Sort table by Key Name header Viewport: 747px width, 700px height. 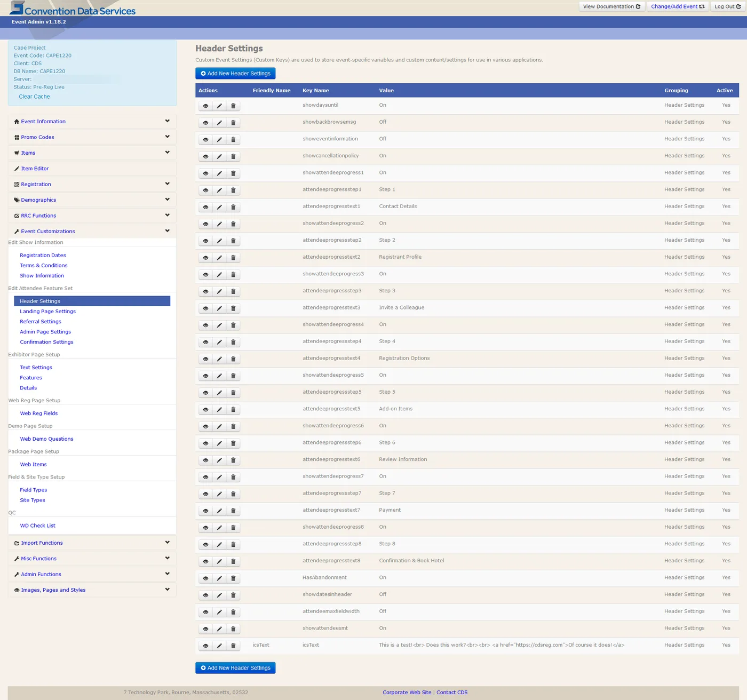[x=316, y=91]
